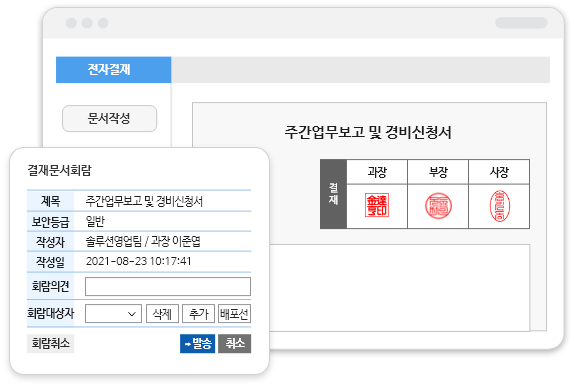Click the 추가 button
Image resolution: width=574 pixels, height=388 pixels.
click(198, 314)
